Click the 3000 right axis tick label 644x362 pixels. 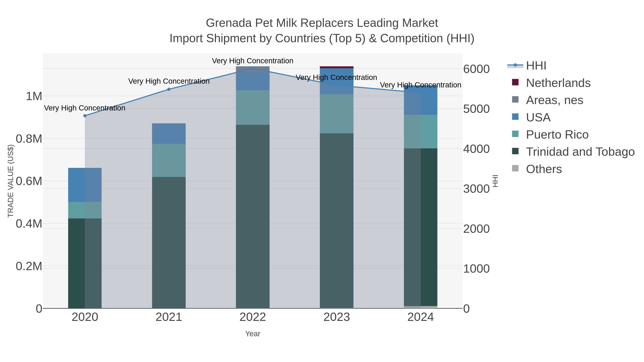[x=477, y=189]
